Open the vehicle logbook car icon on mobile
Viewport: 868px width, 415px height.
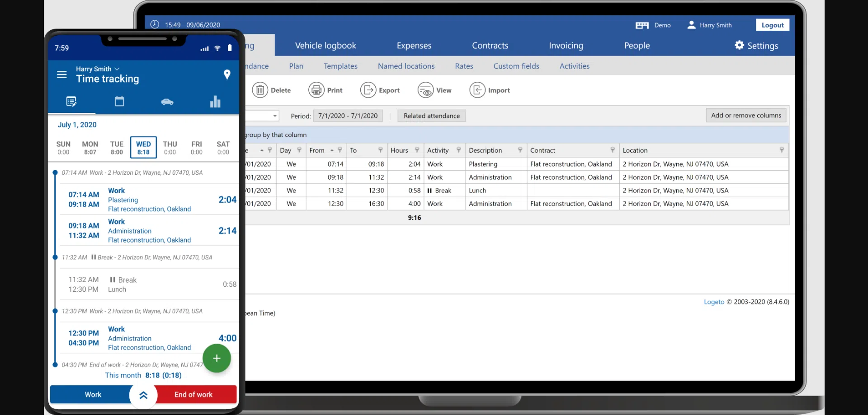pyautogui.click(x=167, y=102)
